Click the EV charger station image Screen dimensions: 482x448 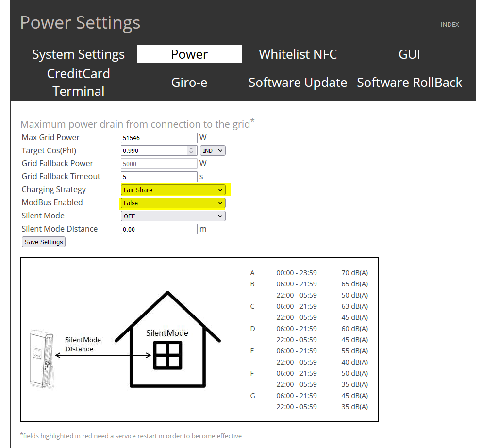coord(42,359)
